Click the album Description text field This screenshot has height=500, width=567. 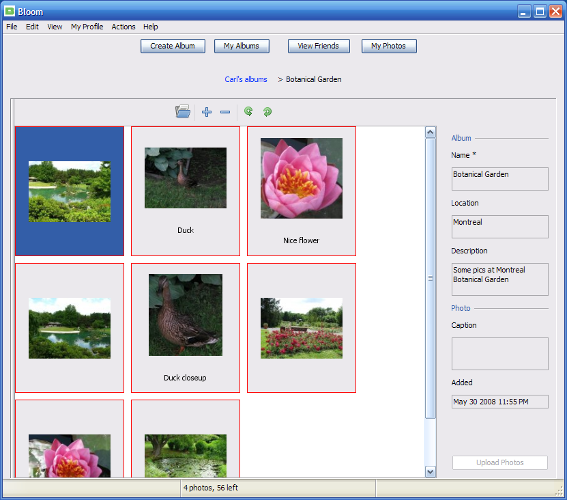500,279
